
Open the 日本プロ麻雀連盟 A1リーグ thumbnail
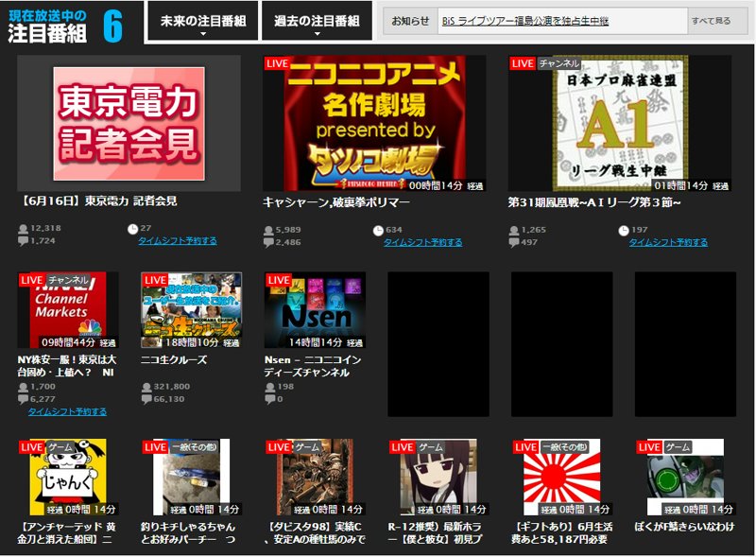coord(620,123)
